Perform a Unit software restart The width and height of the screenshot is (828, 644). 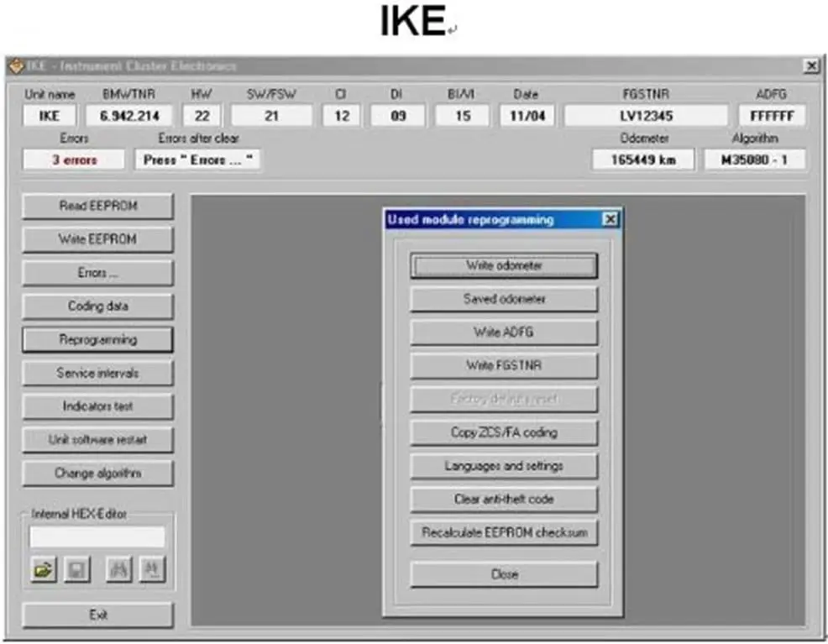[98, 439]
